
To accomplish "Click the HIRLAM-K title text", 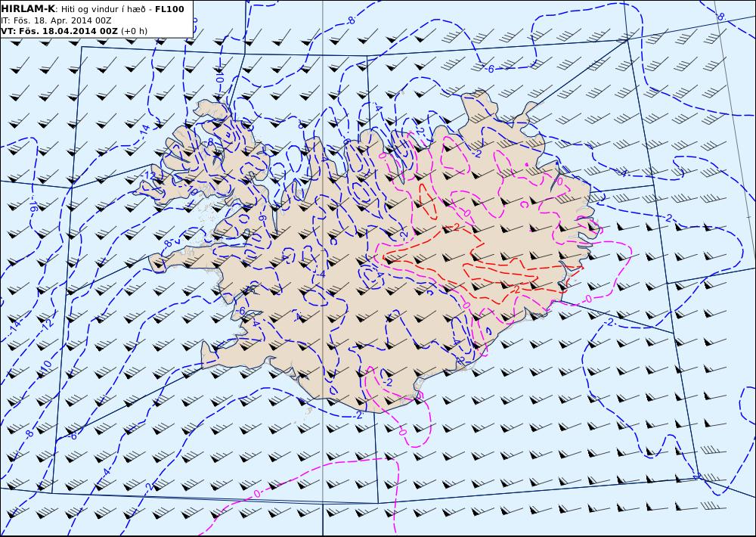I will (29, 9).
